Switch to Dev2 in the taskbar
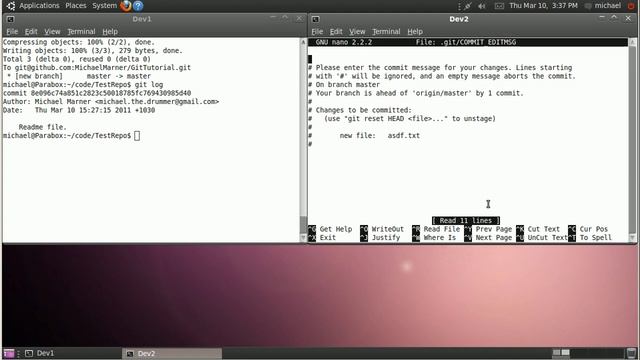 (172, 353)
